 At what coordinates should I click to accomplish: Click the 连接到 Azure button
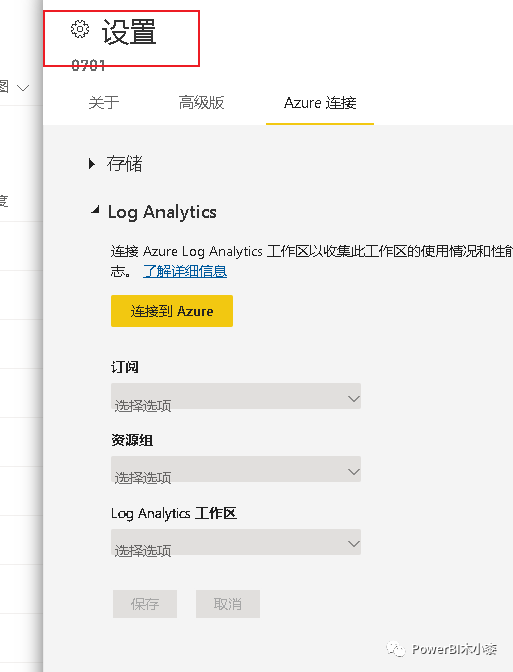(172, 311)
